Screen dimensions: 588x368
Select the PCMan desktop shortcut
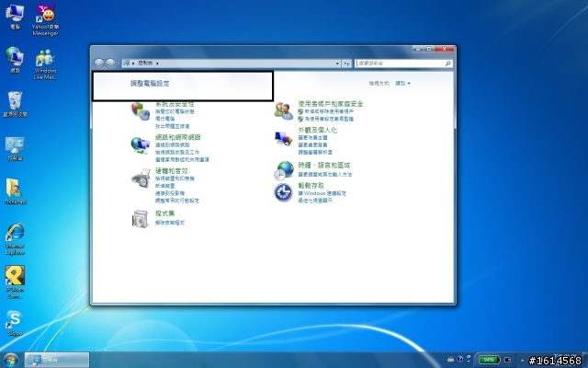[15, 282]
